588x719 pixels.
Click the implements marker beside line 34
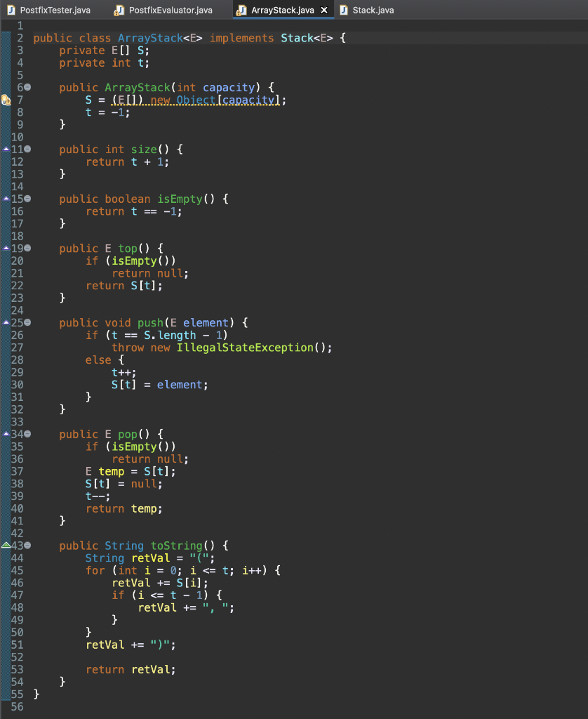(6, 434)
